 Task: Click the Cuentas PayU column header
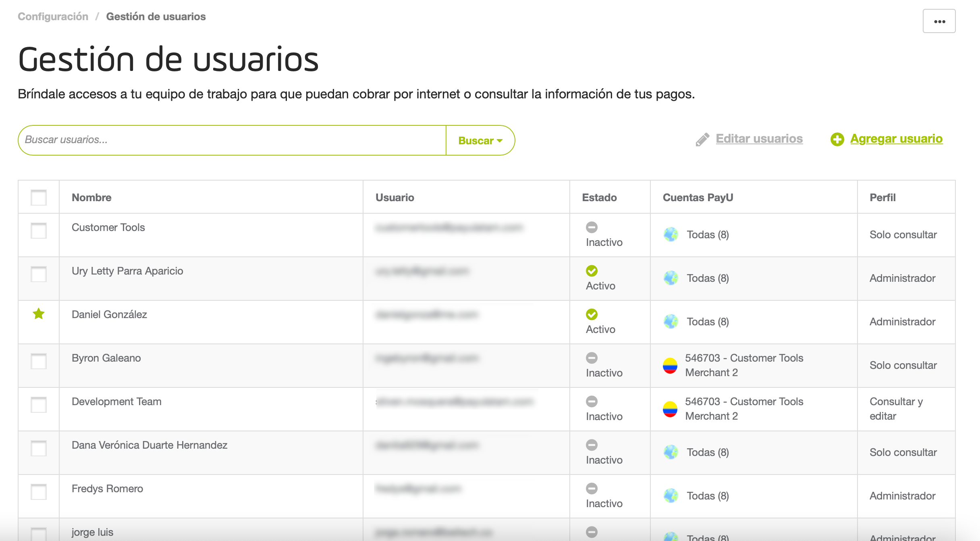pos(698,198)
